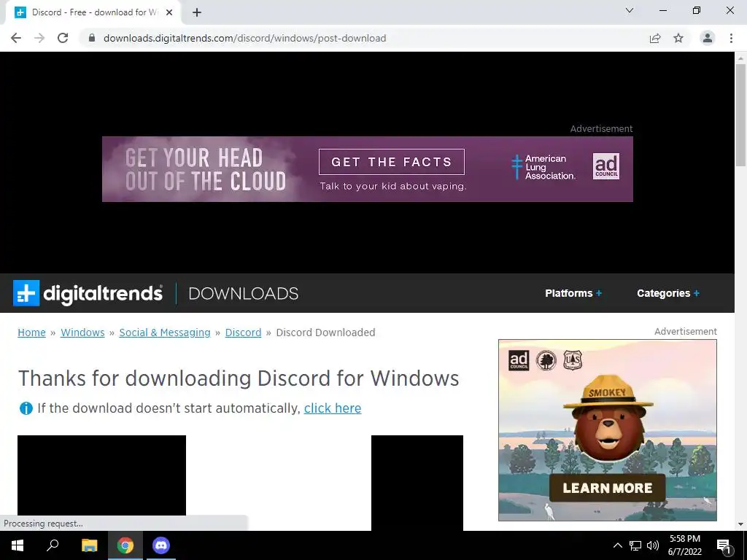The image size is (747, 560).
Task: Open network status tray icon
Action: click(x=635, y=545)
